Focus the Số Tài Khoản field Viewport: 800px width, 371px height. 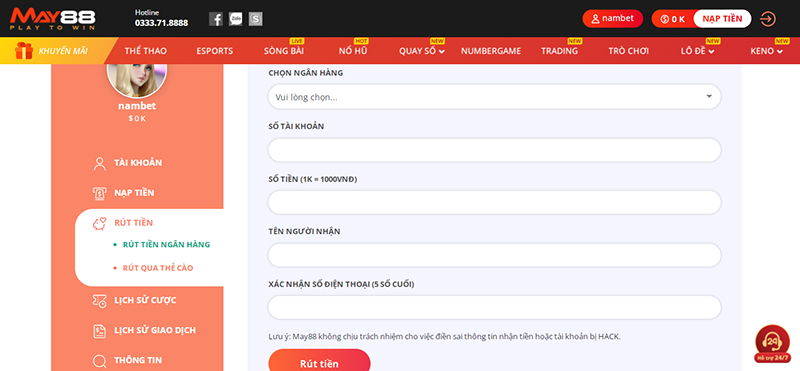click(x=494, y=150)
